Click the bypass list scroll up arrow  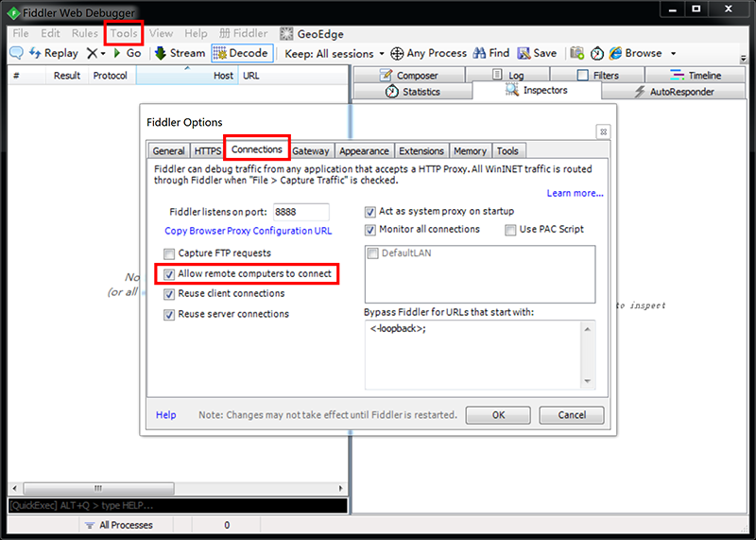tap(587, 329)
